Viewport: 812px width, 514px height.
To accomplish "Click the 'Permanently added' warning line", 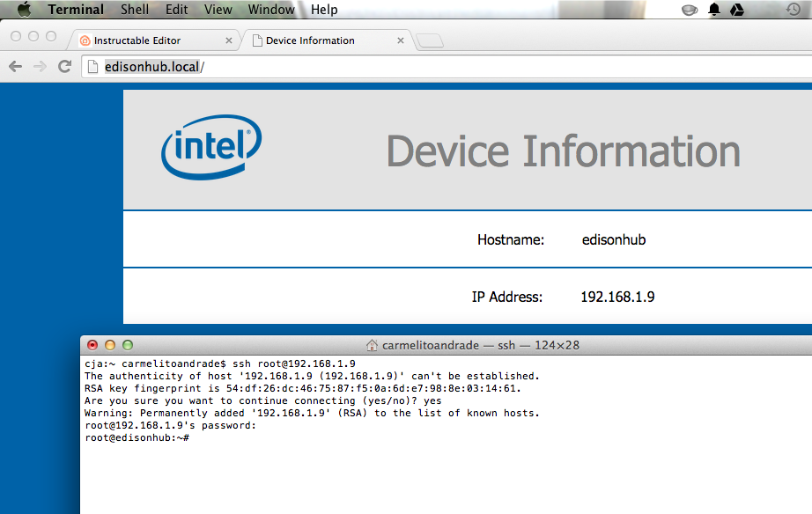I will pos(313,413).
